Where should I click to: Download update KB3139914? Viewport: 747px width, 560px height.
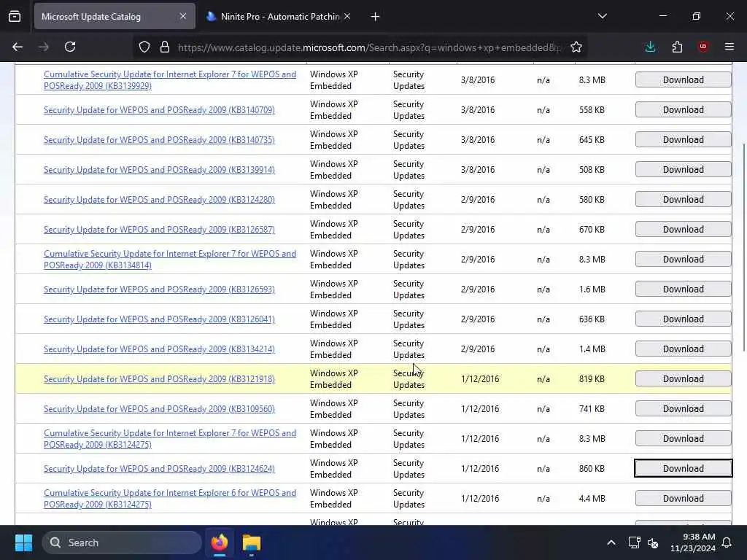683,170
